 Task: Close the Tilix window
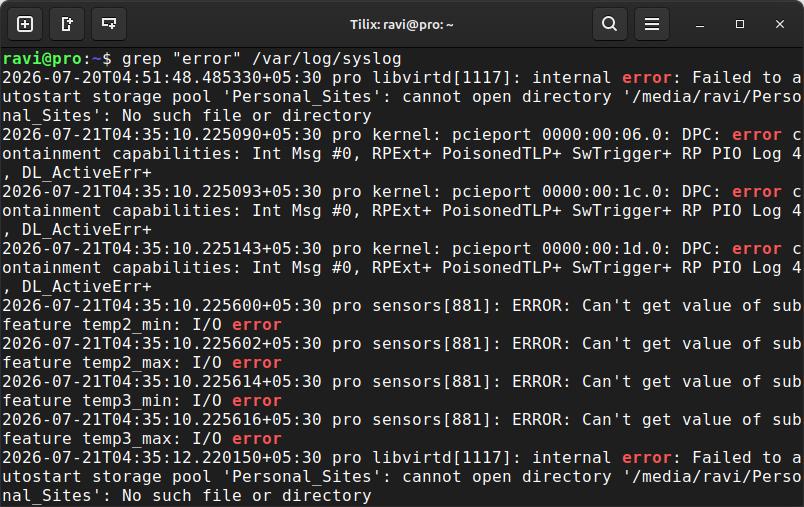(780, 24)
